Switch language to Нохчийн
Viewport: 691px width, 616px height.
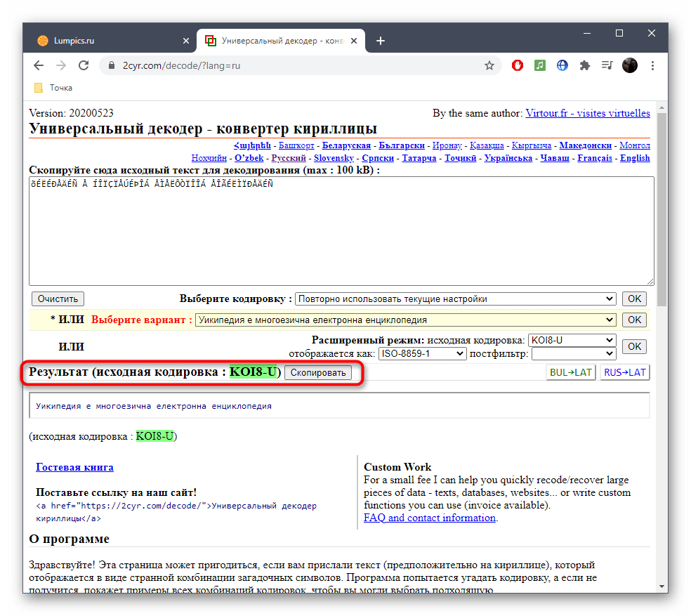pos(209,158)
